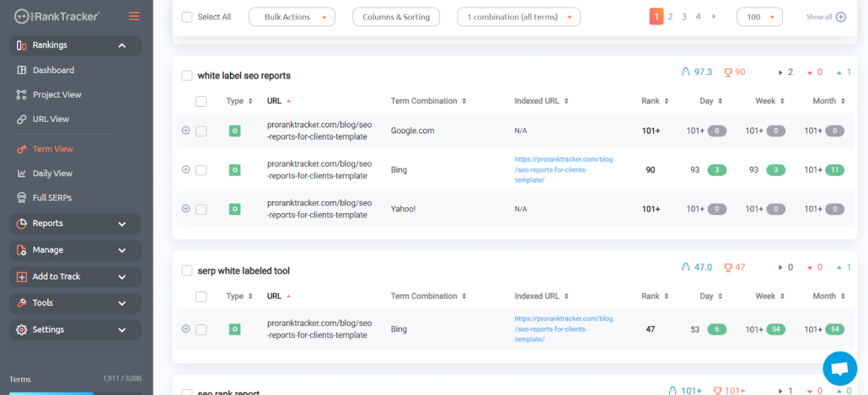The height and width of the screenshot is (395, 868).
Task: Open Daily View
Action: coord(52,173)
